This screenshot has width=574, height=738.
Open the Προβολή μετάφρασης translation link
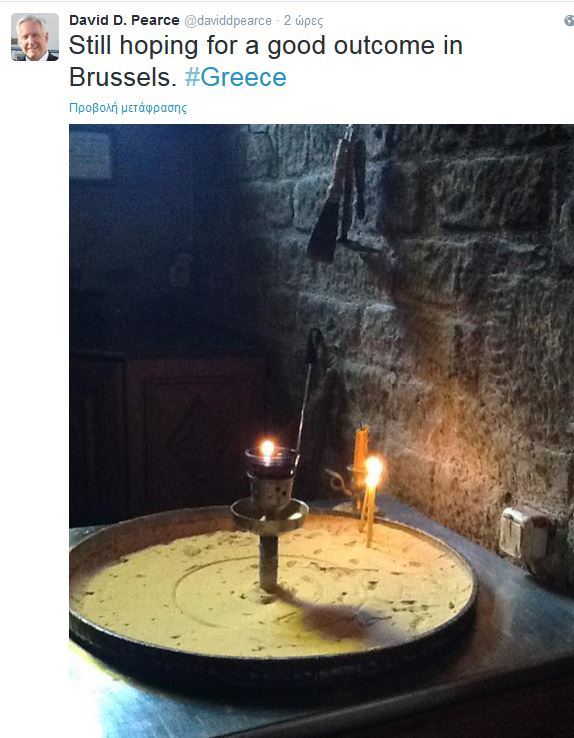(x=128, y=108)
